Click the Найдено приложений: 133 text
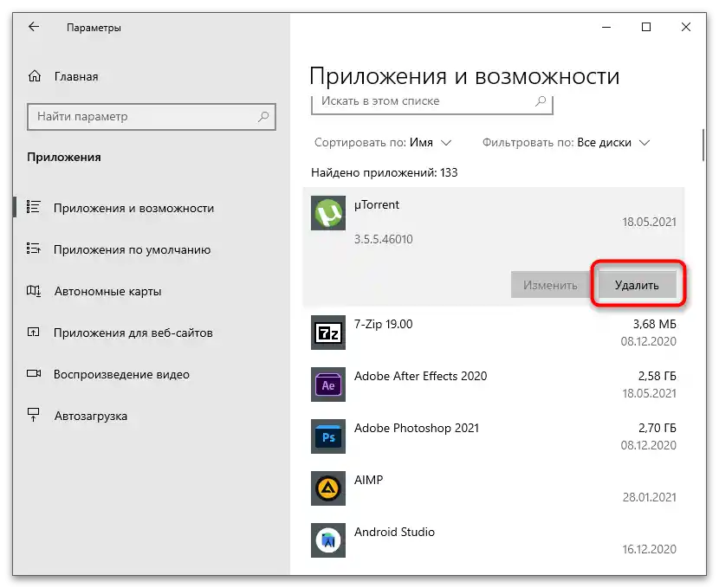The image size is (719, 588). click(x=385, y=173)
